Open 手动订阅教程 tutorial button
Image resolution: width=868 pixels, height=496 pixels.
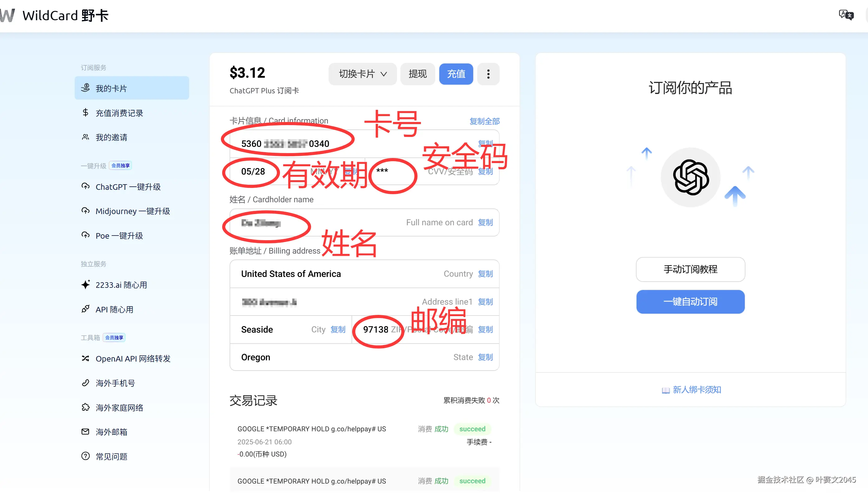(690, 269)
